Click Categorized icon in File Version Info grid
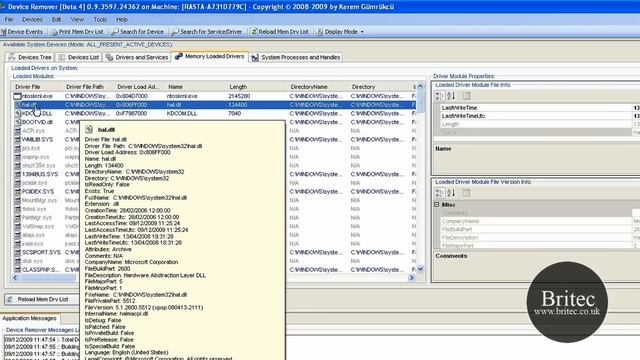The height and width of the screenshot is (360, 640). pos(440,193)
